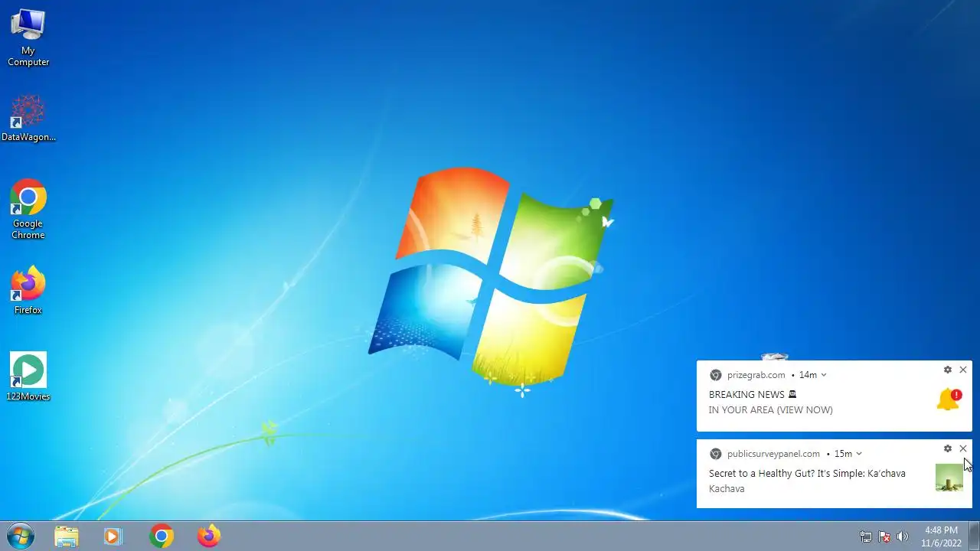Click the network status tray icon

(x=866, y=536)
